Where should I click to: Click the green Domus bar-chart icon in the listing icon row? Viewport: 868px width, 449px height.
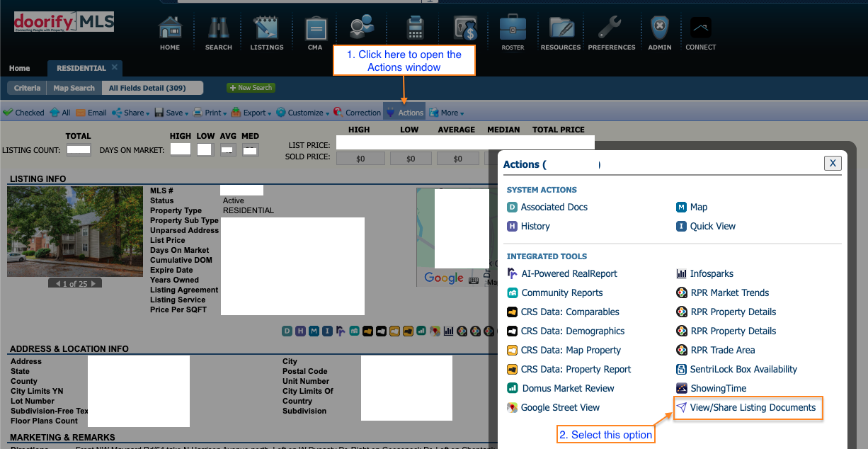(x=421, y=331)
